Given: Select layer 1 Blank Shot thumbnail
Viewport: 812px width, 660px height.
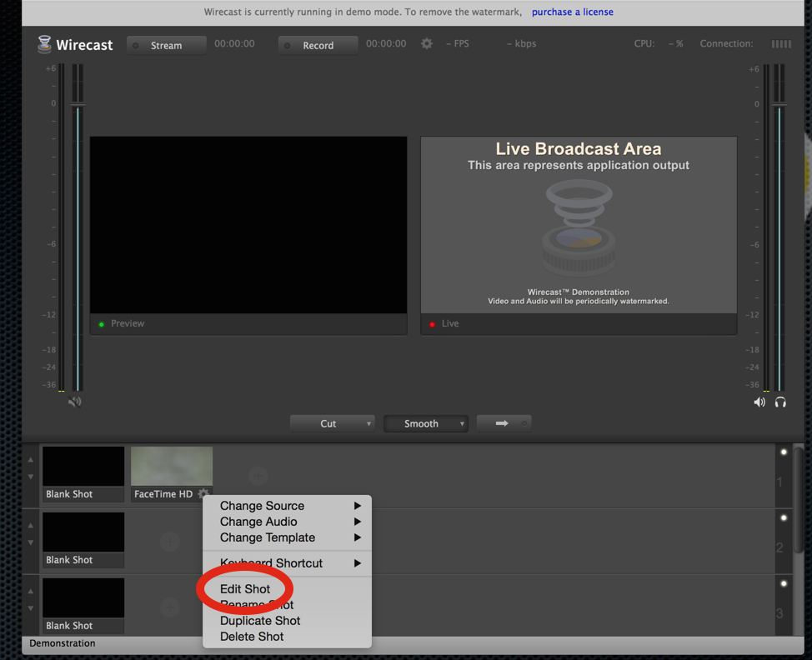Looking at the screenshot, I should pyautogui.click(x=83, y=467).
